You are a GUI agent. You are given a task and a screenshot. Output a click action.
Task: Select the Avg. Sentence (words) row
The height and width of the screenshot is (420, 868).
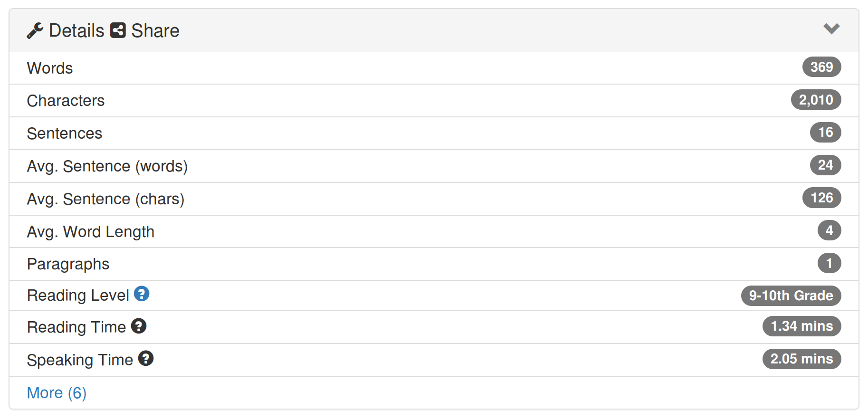(x=434, y=166)
